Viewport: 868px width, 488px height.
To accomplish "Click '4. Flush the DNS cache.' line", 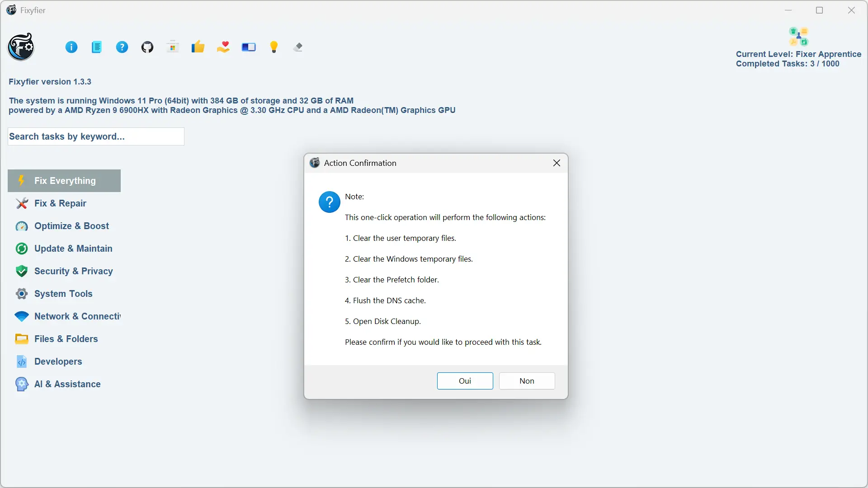I will 385,300.
